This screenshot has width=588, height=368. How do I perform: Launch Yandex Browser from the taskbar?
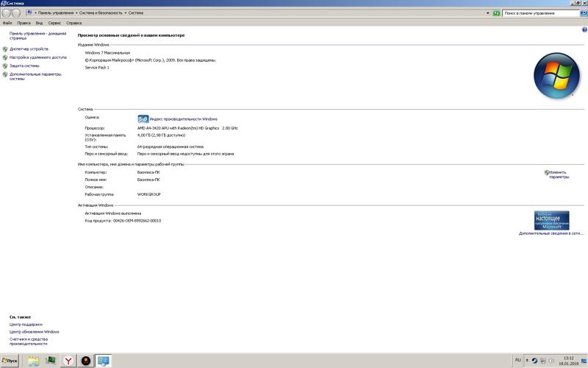pyautogui.click(x=68, y=361)
